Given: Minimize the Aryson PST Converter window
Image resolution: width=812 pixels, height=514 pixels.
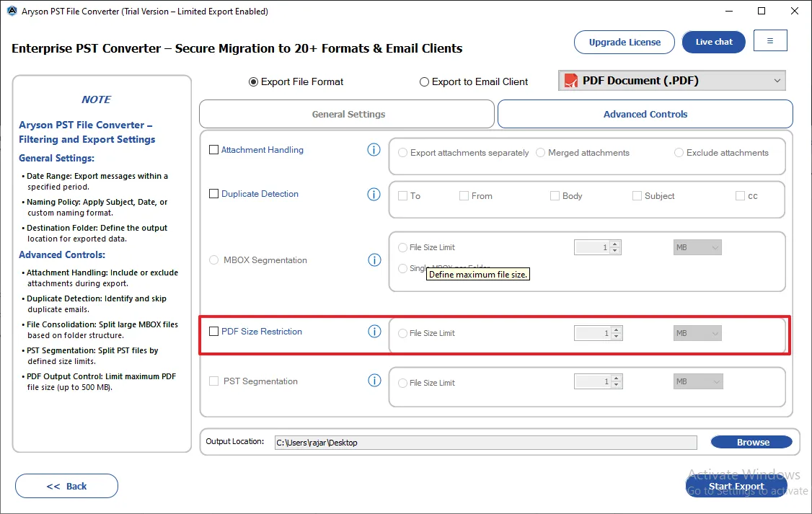Looking at the screenshot, I should coord(728,11).
